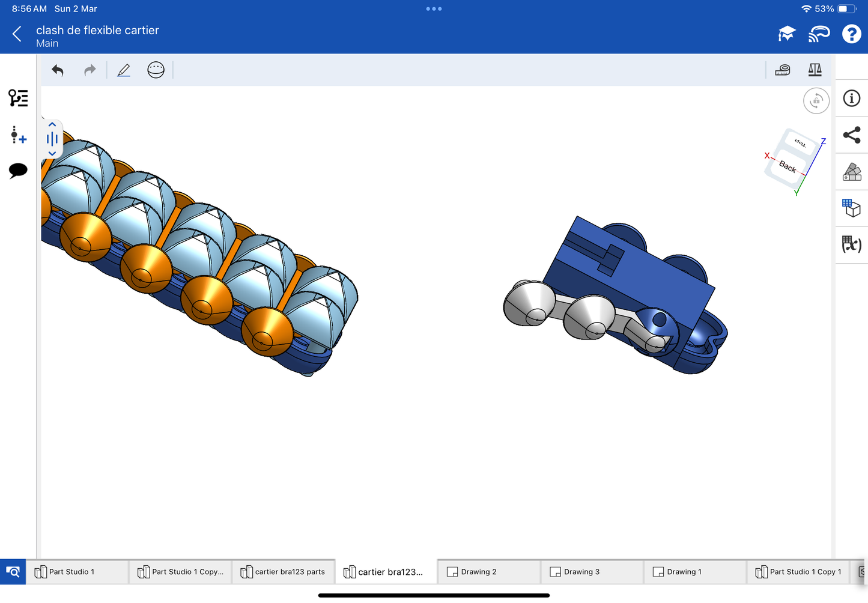This screenshot has height=603, width=868.
Task: Go back using the back arrow
Action: (17, 34)
